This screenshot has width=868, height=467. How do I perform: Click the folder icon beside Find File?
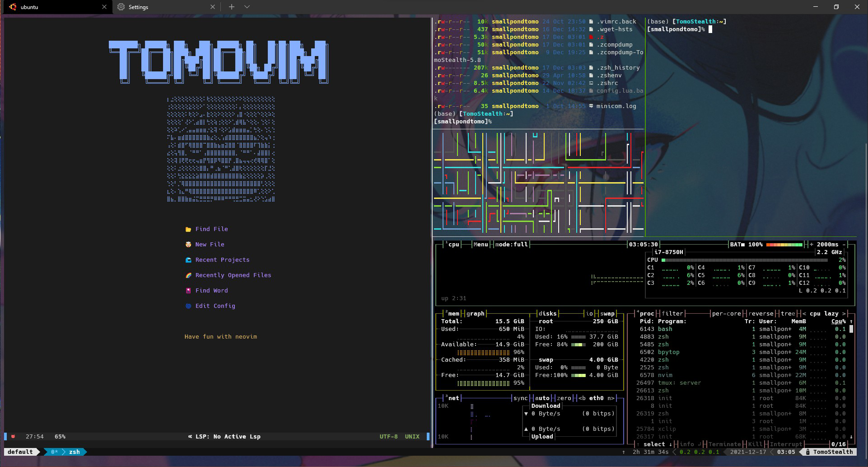[x=188, y=229]
